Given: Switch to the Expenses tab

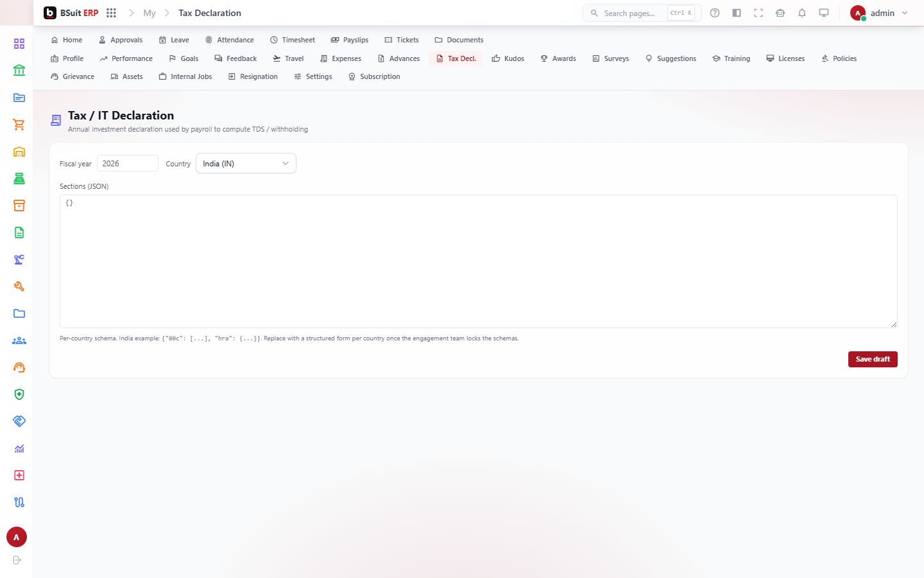Looking at the screenshot, I should point(341,58).
